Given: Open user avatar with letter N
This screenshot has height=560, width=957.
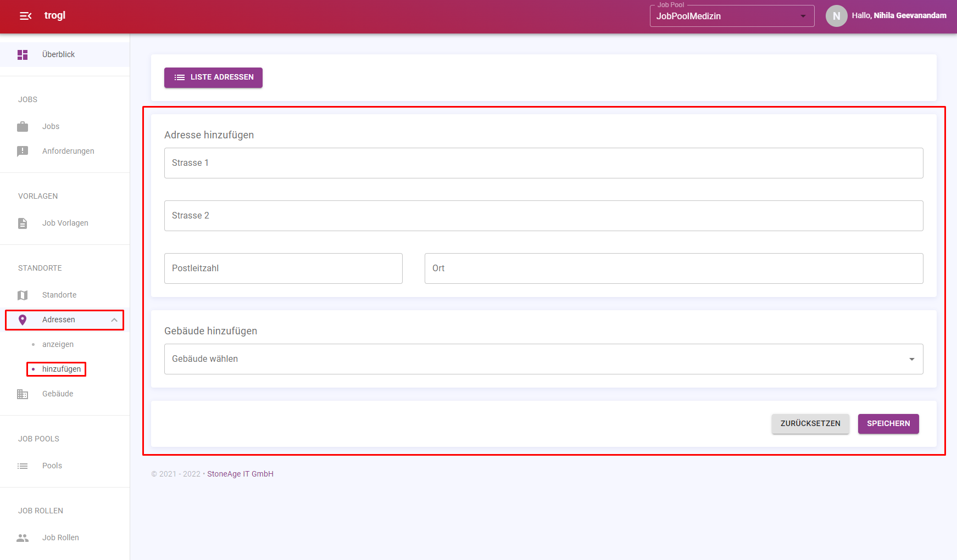Looking at the screenshot, I should (836, 16).
